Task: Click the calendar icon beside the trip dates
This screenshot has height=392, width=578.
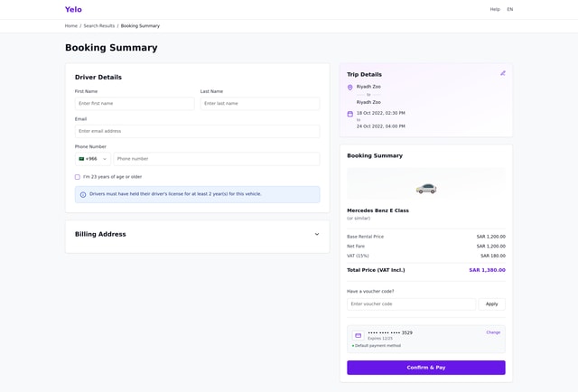Action: (350, 114)
